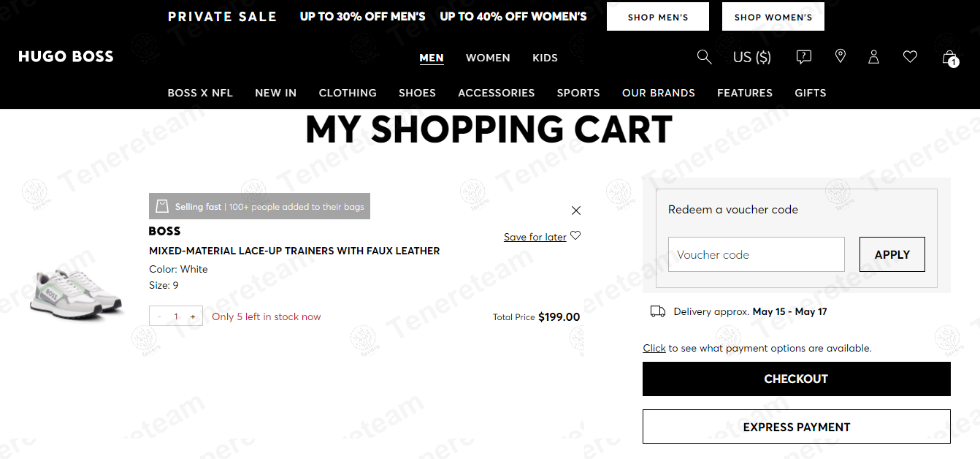
Task: Open the store locator pin icon
Action: click(x=841, y=56)
